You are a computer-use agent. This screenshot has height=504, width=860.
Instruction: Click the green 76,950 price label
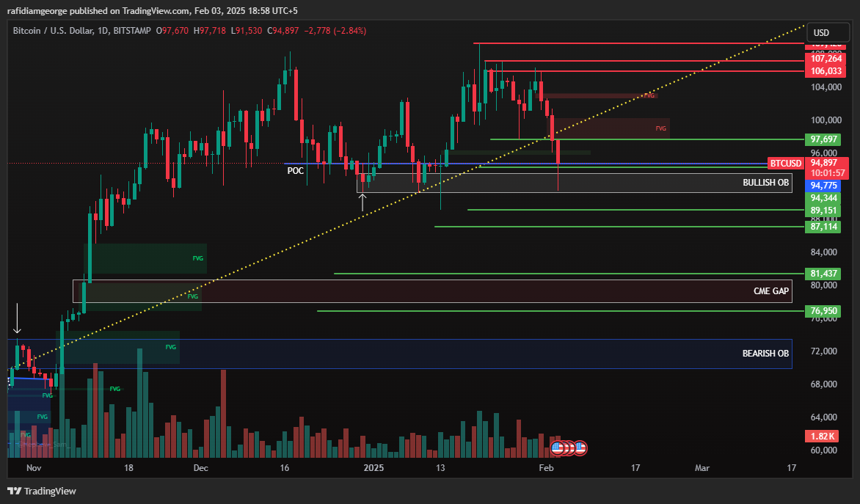pos(823,311)
